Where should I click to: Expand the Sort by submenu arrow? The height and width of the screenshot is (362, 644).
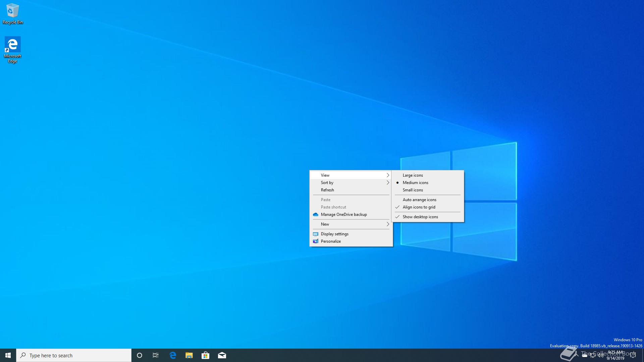tap(388, 183)
